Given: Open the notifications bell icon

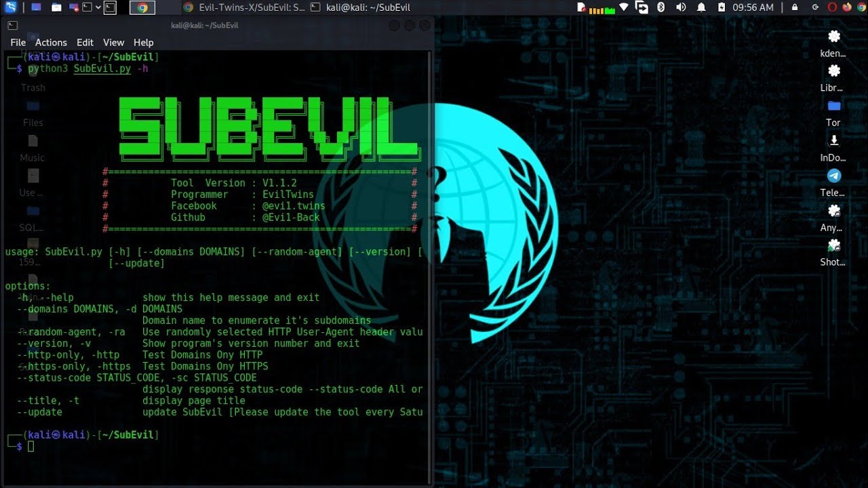Looking at the screenshot, I should tap(701, 7).
